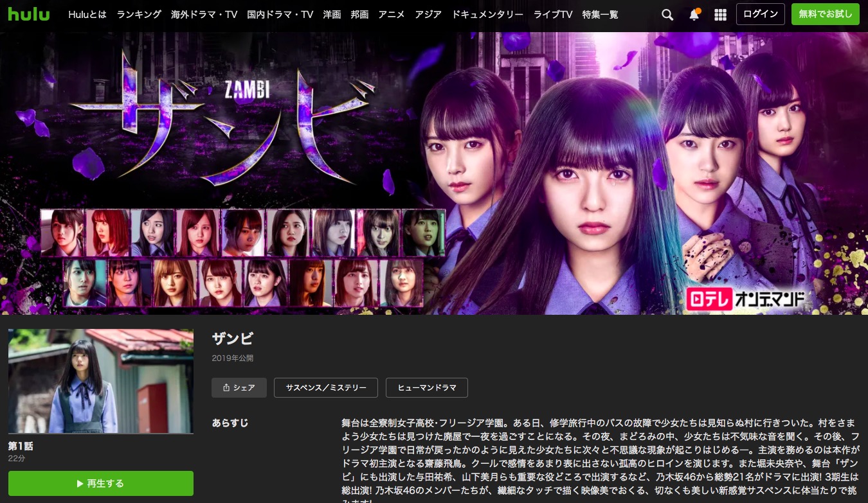
Task: Click the ZAMBI logo in the banner
Action: pos(248,90)
